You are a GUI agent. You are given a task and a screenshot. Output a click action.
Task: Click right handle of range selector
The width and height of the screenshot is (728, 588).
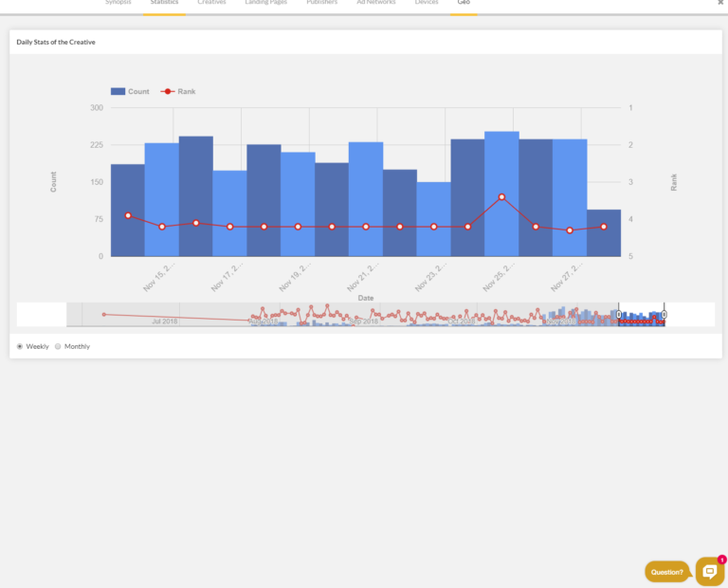coord(664,314)
